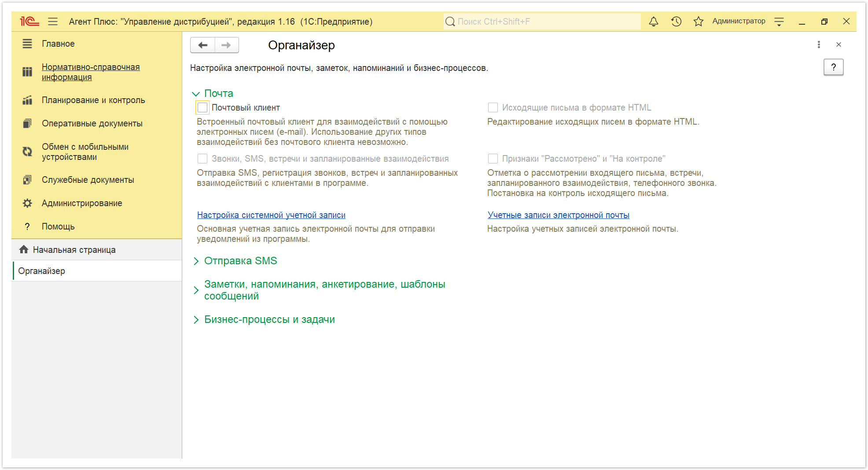
Task: Switch to Начальная страница tab
Action: tap(97, 250)
